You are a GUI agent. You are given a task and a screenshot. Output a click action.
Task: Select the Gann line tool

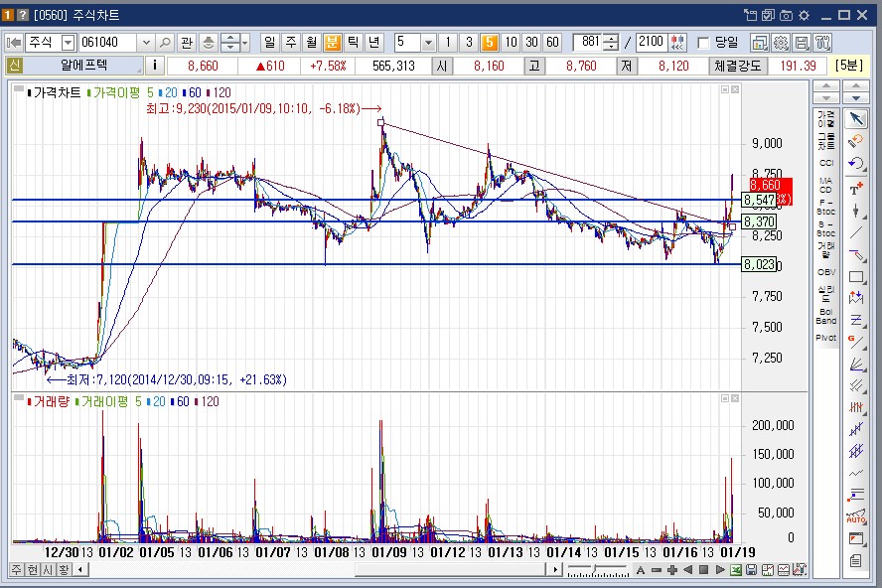pos(855,342)
